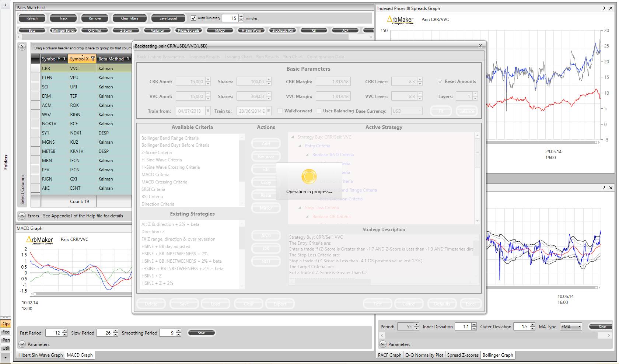Decrease the Bollinger Outer Deviation value
Image resolution: width=619 pixels, height=364 pixels.
pos(532,328)
